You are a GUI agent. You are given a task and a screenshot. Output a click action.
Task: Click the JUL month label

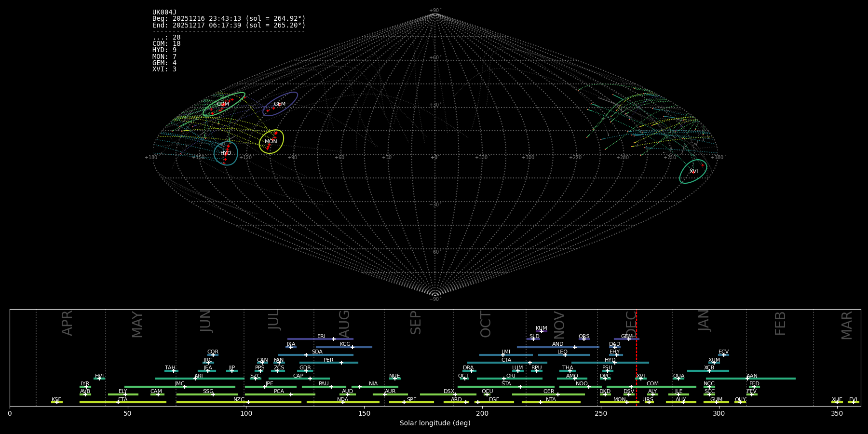click(x=274, y=320)
